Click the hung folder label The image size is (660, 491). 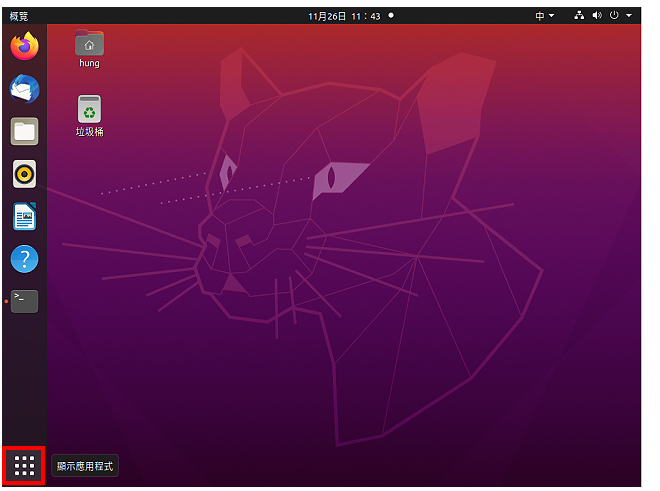click(x=89, y=63)
